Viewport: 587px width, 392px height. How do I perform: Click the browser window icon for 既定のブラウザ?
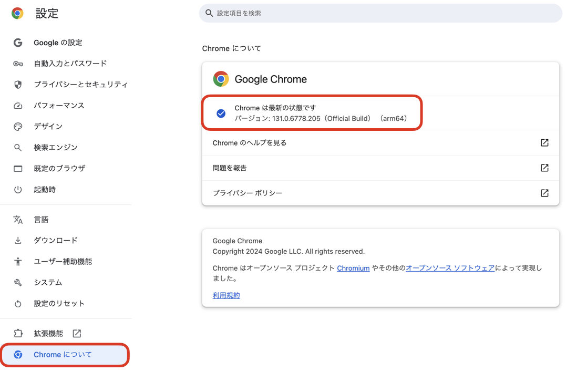[17, 169]
